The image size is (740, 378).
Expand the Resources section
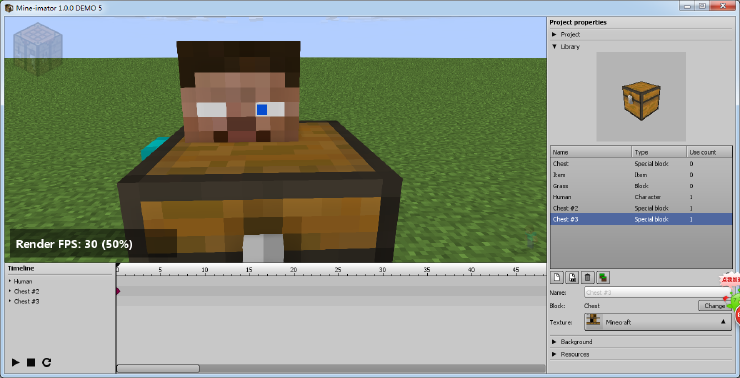555,354
